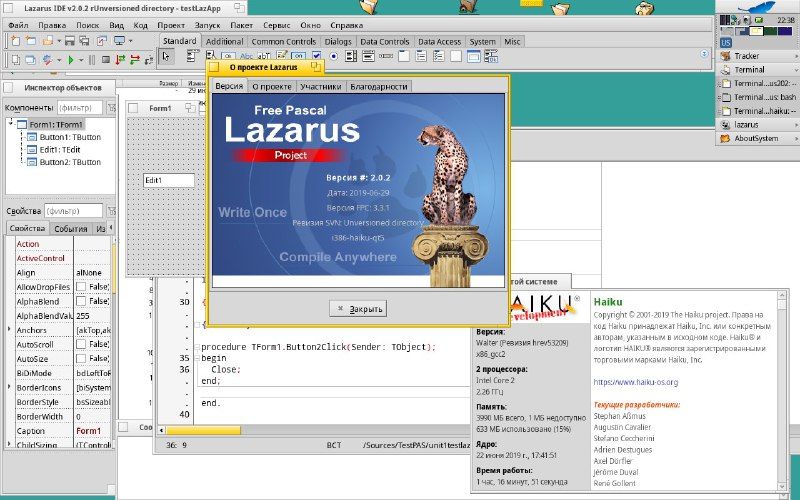The width and height of the screenshot is (800, 500).
Task: Focus the Компоненты filter input field
Action: 80,108
